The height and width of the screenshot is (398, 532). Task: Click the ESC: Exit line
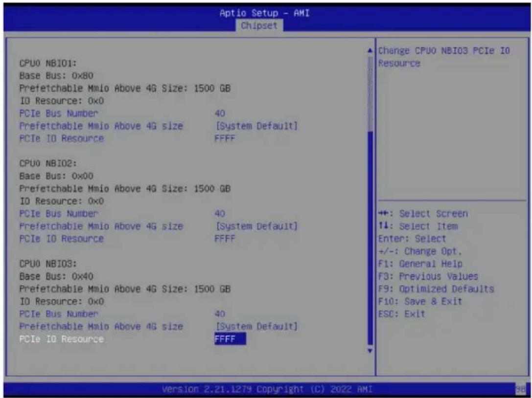click(x=402, y=314)
